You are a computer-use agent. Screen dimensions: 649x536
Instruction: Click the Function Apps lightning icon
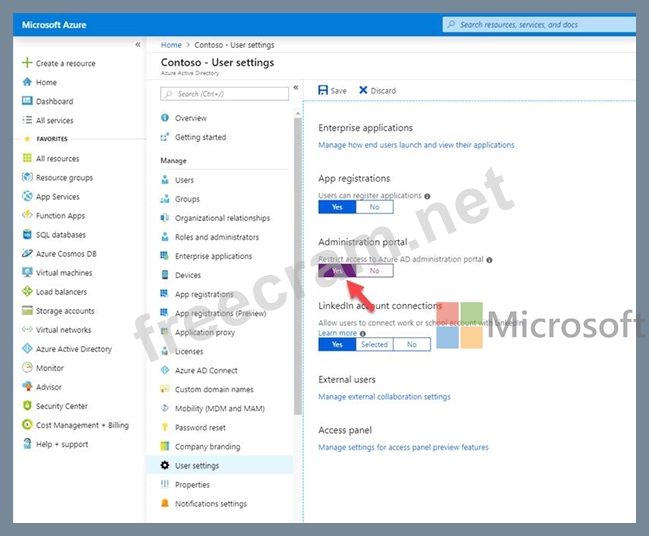27,215
